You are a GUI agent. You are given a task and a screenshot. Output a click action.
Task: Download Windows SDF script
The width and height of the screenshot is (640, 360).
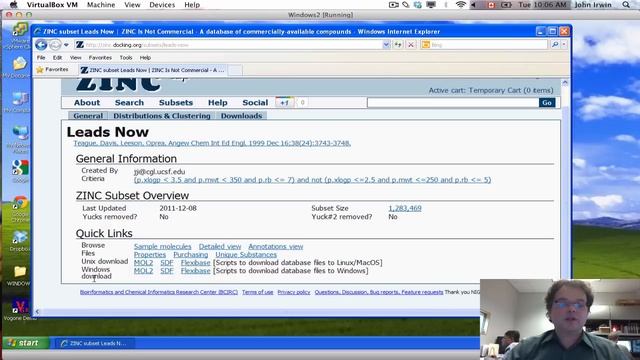167,271
